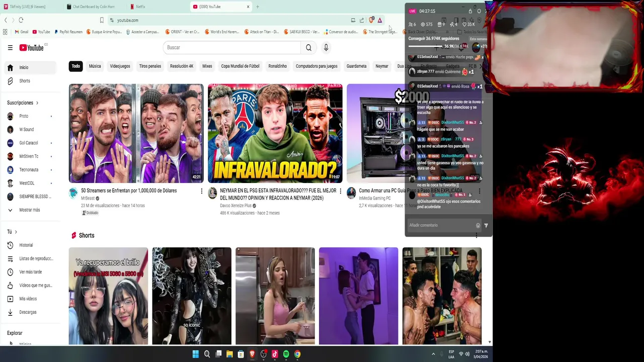644x362 pixels.
Task: Select the Videojuegos filter chip
Action: [x=120, y=66]
